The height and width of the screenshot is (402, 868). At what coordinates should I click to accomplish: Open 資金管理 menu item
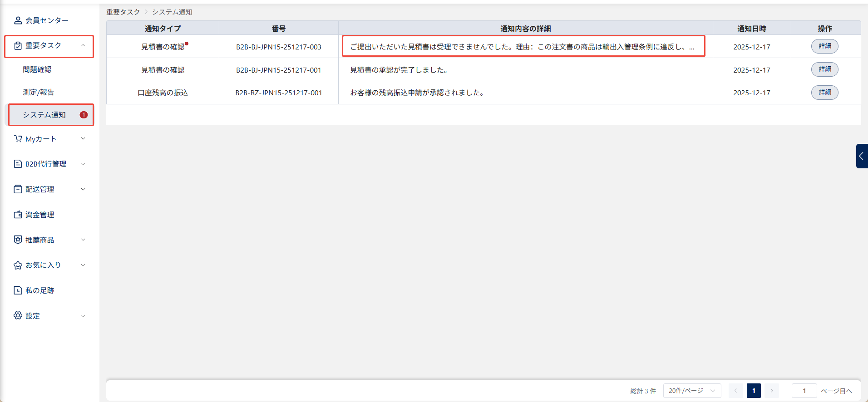click(x=49, y=215)
